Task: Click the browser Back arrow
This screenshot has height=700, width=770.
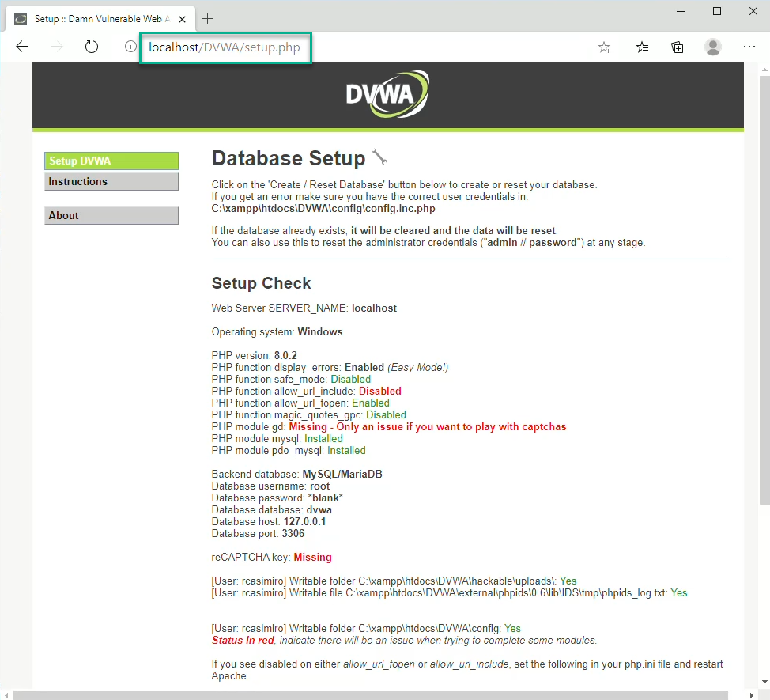Action: [x=22, y=47]
